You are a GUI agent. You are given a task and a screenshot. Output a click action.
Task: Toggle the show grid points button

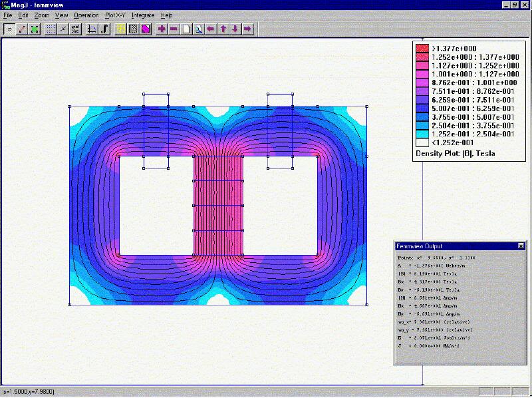click(51, 29)
